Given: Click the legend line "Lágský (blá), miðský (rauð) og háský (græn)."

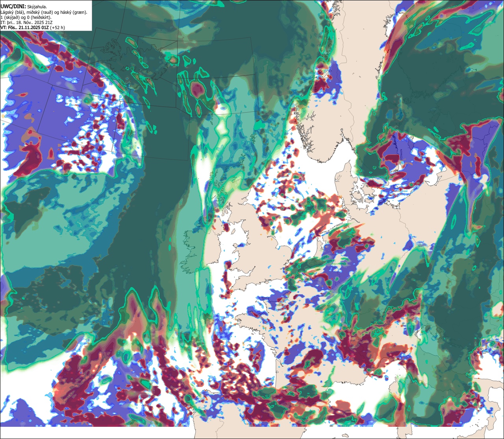Looking at the screenshot, I should 44,12.
